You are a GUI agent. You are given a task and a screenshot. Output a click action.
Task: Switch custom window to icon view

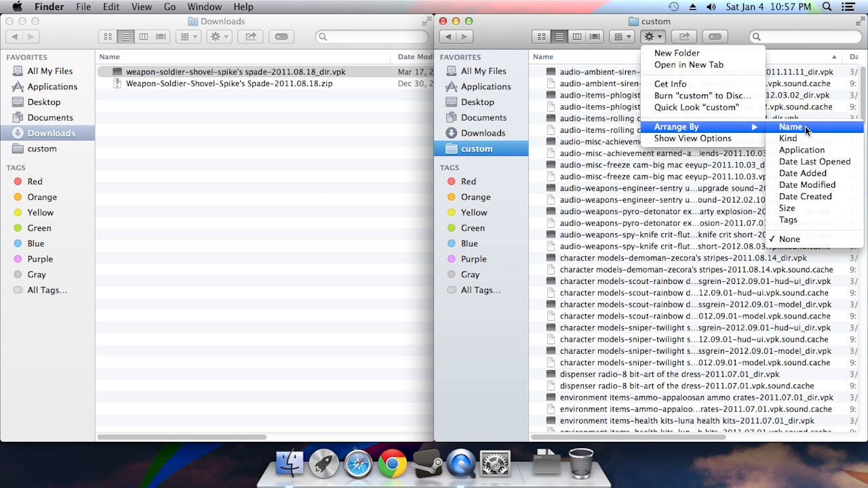pyautogui.click(x=541, y=37)
